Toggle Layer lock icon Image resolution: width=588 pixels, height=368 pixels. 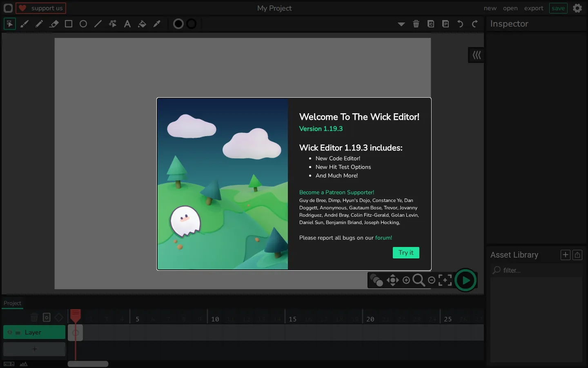tap(18, 333)
